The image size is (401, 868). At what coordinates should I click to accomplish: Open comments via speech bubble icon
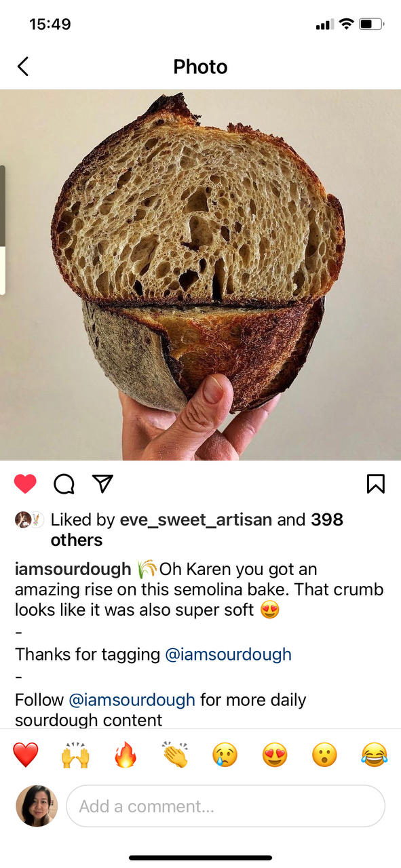(64, 484)
